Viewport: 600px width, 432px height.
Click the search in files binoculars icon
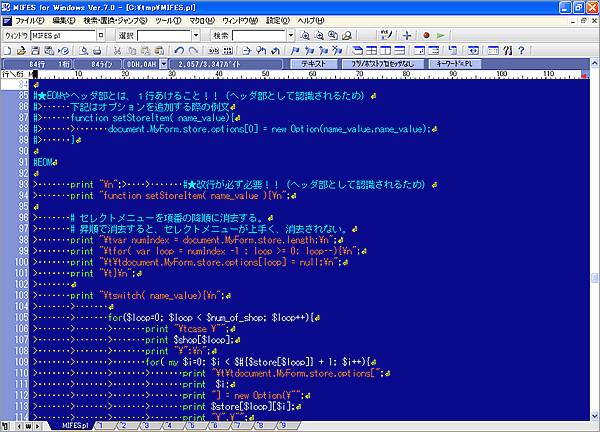(x=347, y=36)
